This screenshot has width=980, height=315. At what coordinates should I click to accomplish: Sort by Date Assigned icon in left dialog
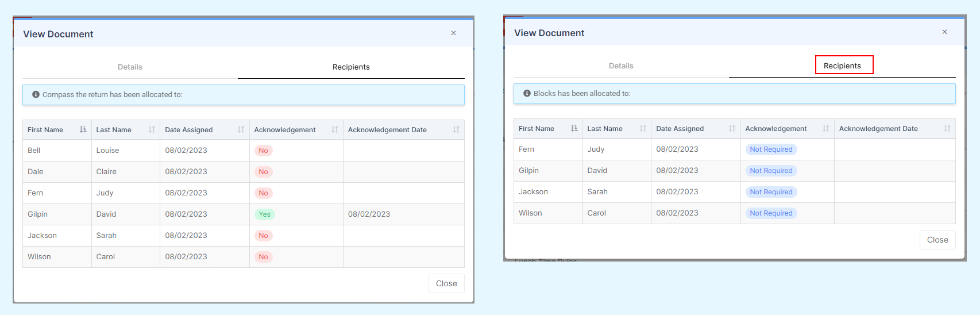coord(241,129)
